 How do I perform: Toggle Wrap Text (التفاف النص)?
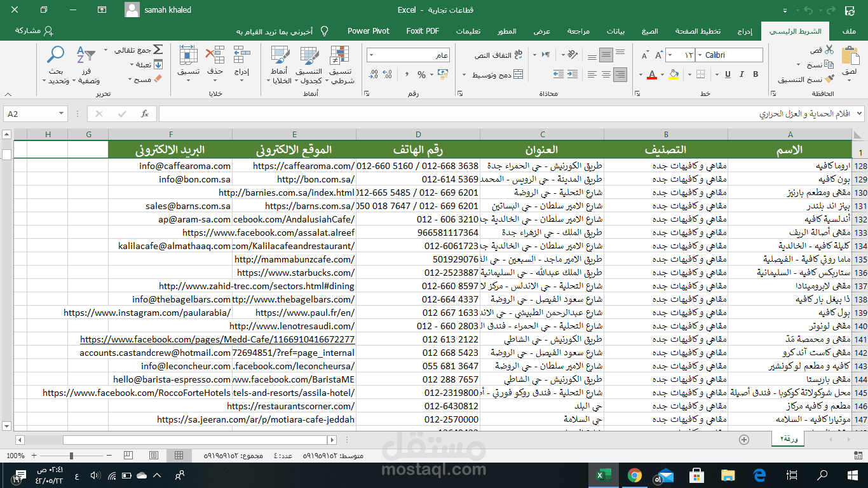499,55
